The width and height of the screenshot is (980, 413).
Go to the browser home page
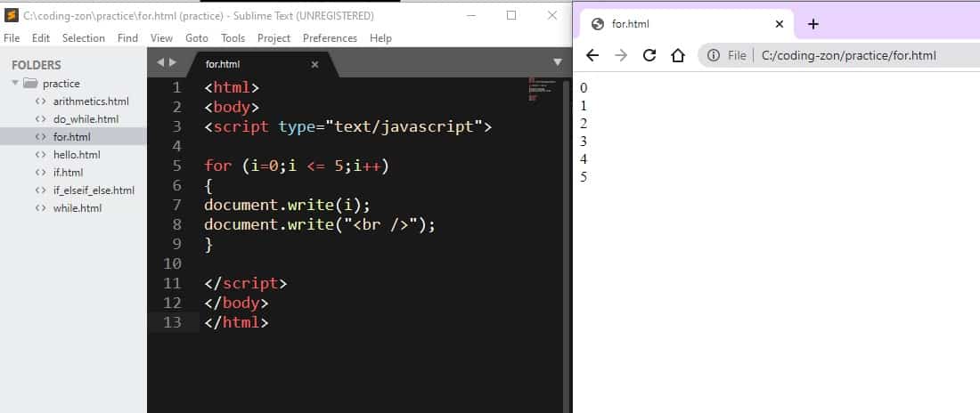(677, 55)
